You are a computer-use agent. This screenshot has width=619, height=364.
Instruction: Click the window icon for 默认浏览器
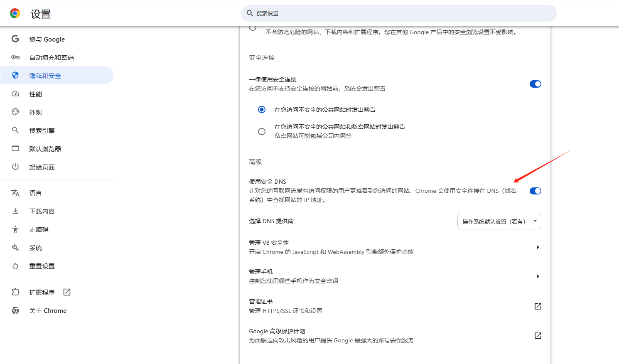15,149
